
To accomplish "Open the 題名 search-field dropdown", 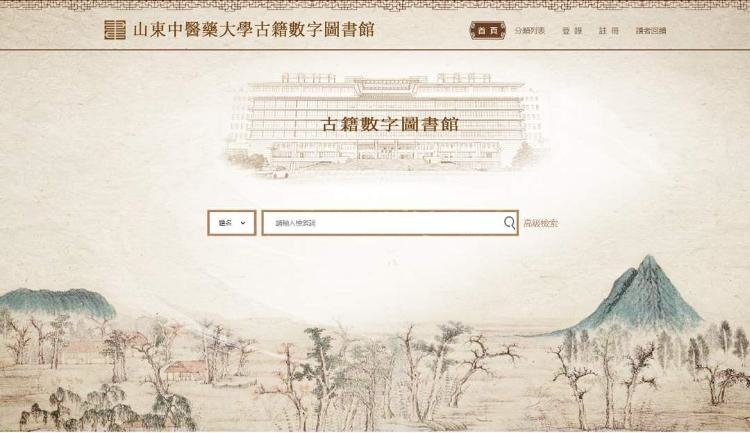I will coord(232,223).
